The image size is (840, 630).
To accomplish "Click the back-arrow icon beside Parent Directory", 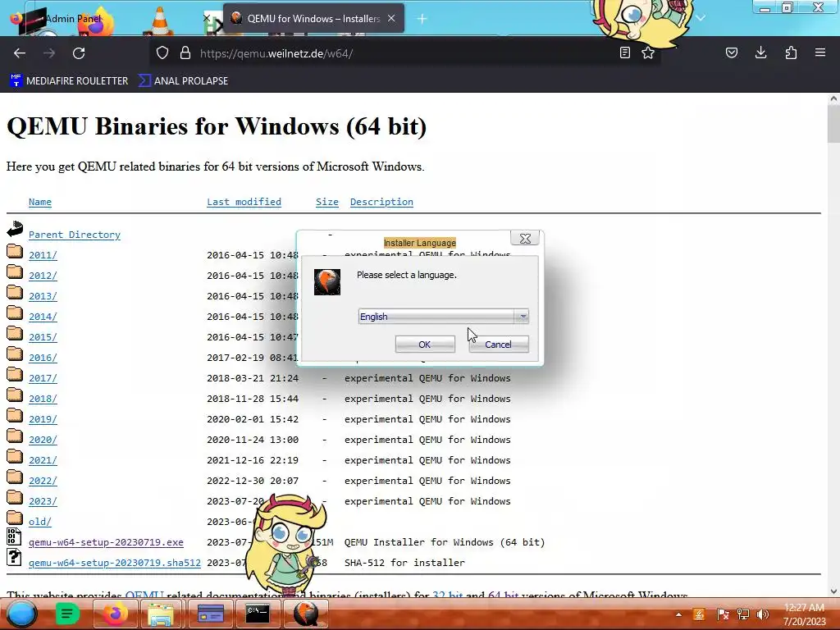I will [x=15, y=230].
